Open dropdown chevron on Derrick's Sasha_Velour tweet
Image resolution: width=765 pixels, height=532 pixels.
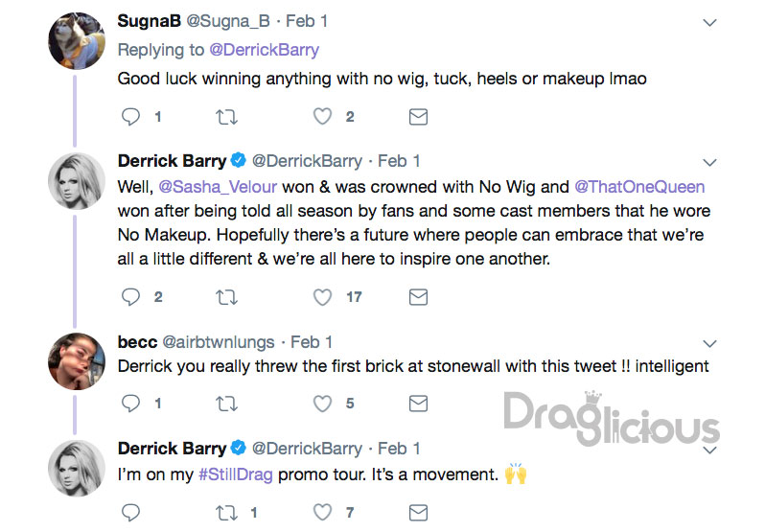pos(709,162)
